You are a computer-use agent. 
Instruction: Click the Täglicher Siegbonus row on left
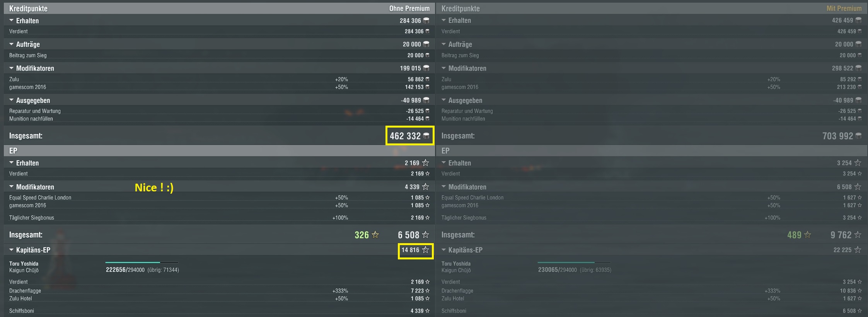(x=219, y=218)
